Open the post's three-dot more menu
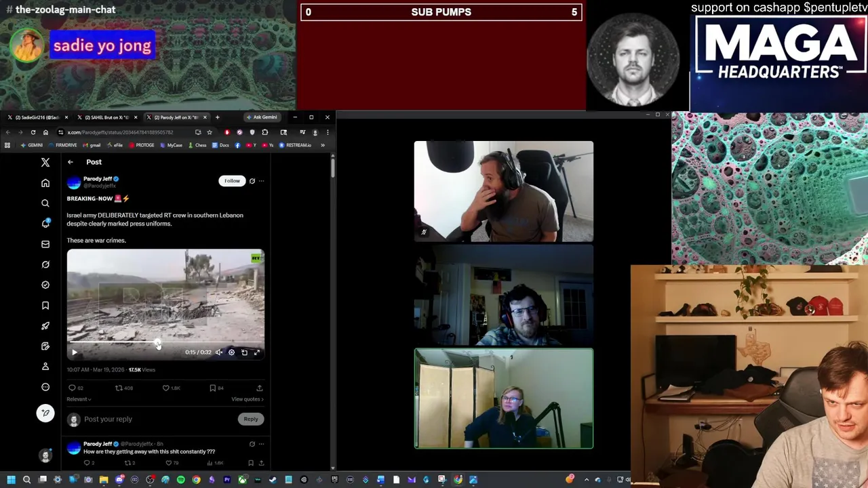The height and width of the screenshot is (488, 868). (x=261, y=181)
